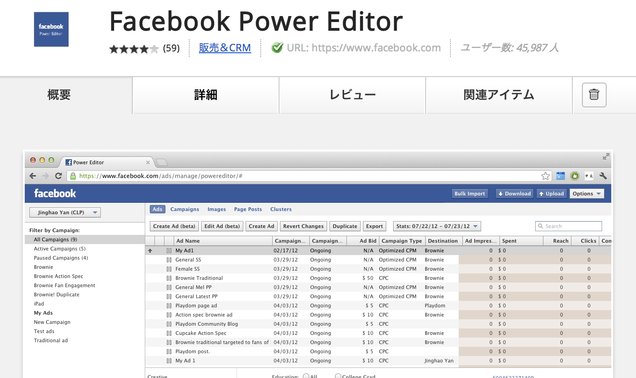Image resolution: width=636 pixels, height=378 pixels.
Task: Select the iPad campaign
Action: (39, 304)
